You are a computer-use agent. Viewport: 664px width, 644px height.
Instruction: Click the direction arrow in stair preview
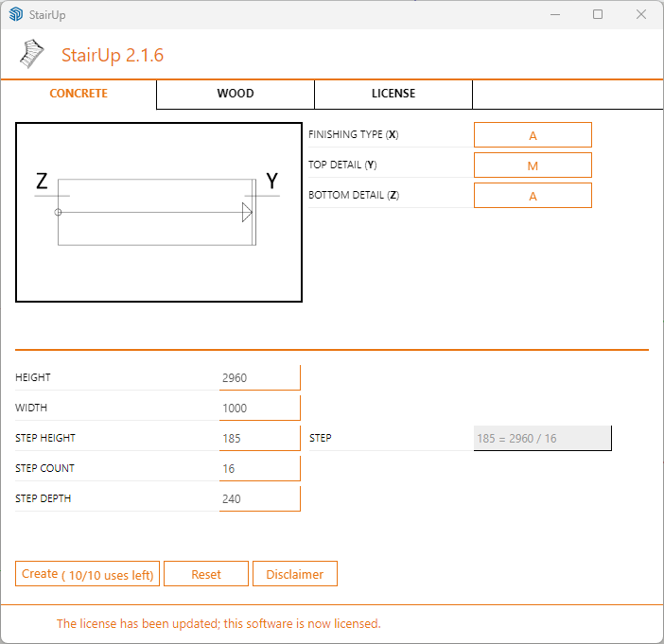(246, 213)
